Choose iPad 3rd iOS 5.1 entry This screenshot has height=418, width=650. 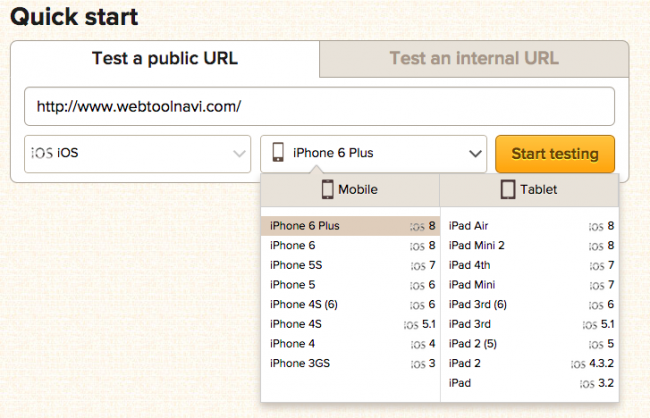[530, 324]
